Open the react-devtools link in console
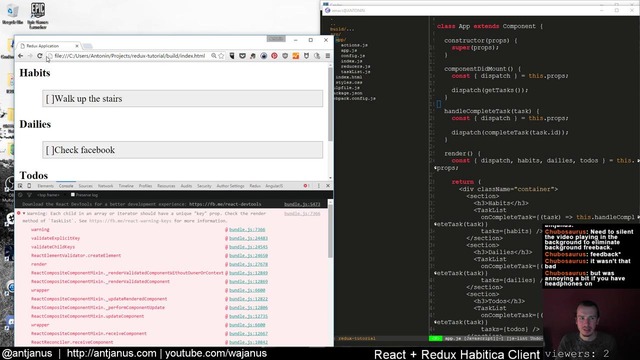Image resolution: width=640 pixels, height=360 pixels. tap(225, 204)
